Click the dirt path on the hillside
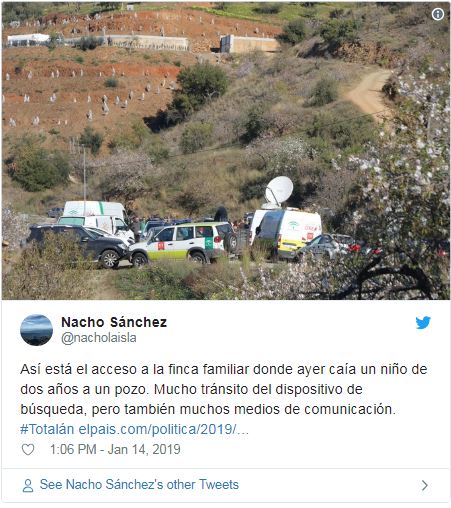Screen dimensions: 451x508 point(368,93)
